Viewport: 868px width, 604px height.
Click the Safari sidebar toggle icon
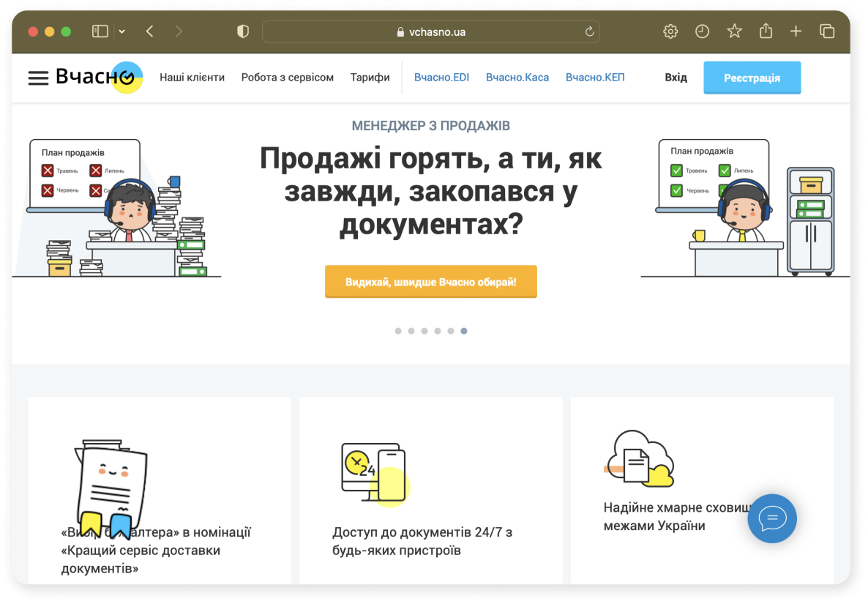[x=100, y=31]
